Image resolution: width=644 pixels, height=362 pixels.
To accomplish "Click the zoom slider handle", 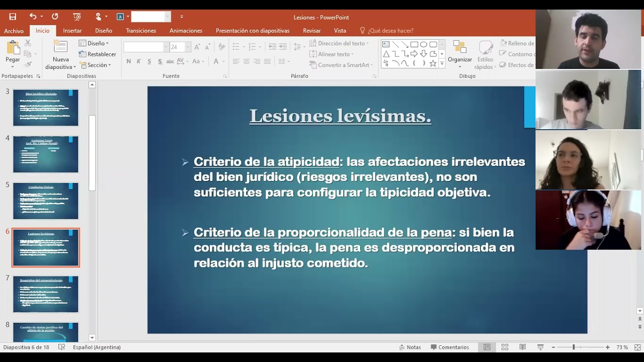I will click(574, 347).
